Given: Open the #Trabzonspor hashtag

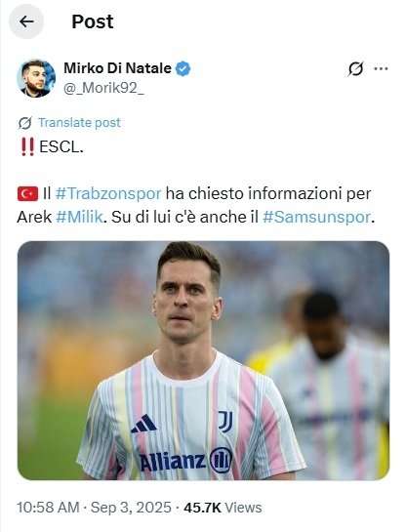Looking at the screenshot, I should 108,193.
